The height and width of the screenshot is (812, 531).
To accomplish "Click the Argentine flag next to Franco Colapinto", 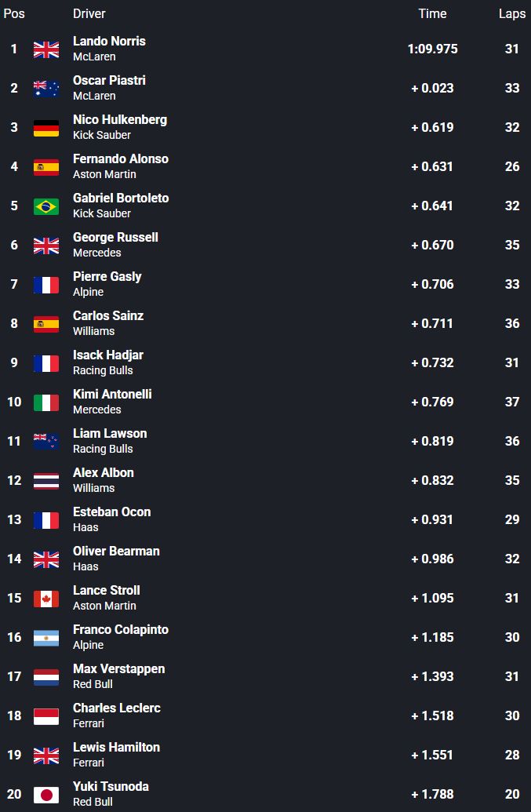I will 46,638.
